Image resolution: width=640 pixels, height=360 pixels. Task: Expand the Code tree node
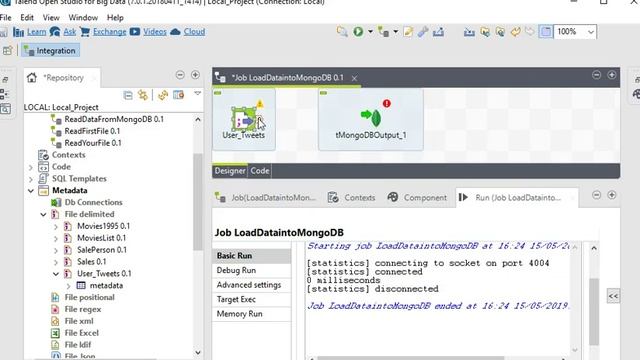point(31,167)
